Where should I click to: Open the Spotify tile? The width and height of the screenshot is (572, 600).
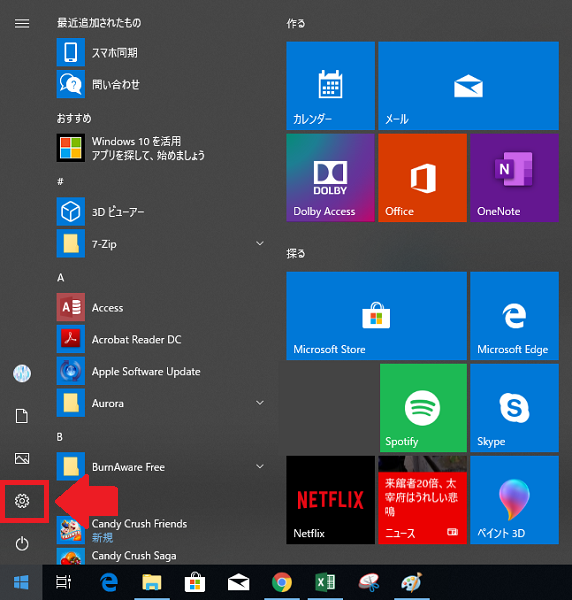pos(423,408)
